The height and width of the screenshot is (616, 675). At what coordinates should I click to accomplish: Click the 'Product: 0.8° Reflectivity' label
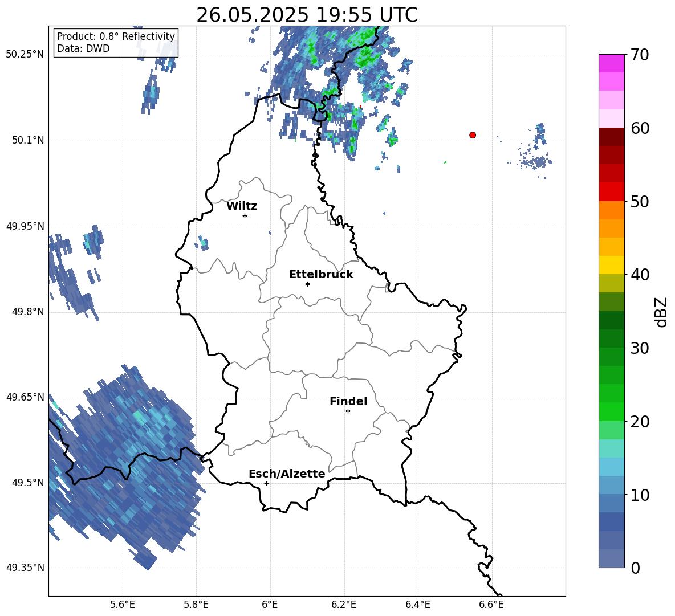coord(116,36)
